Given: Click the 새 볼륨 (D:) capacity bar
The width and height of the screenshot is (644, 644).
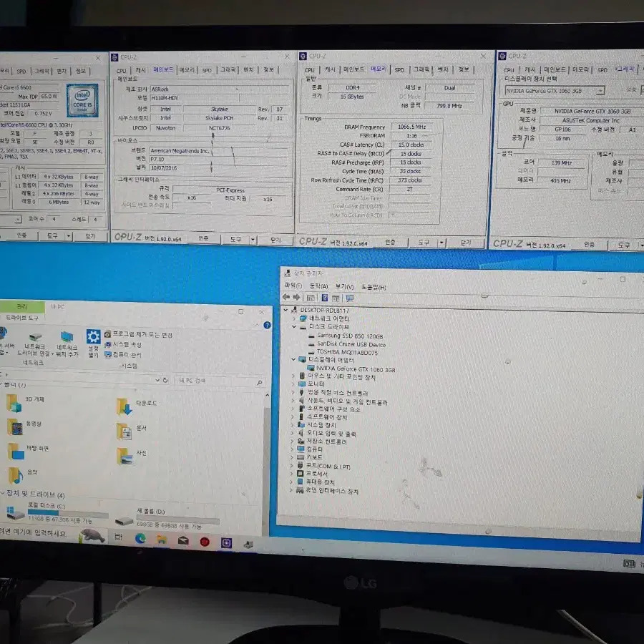Looking at the screenshot, I should pos(178,520).
